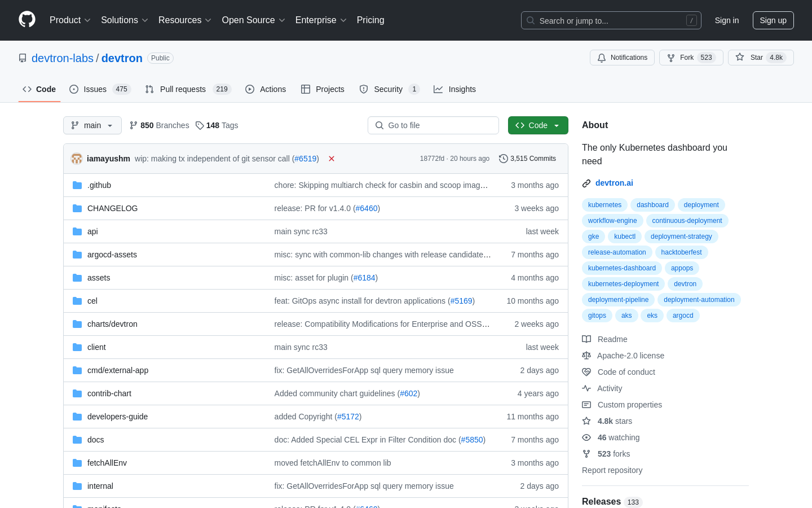Open the cmd/external-app folder

pos(118,370)
